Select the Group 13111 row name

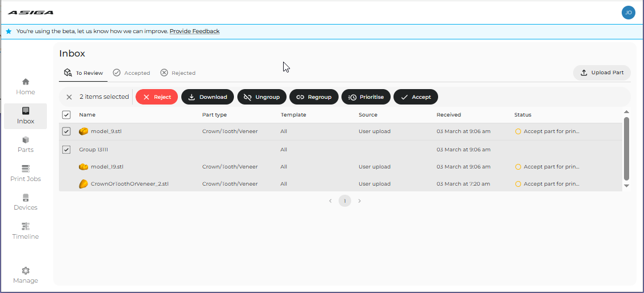tap(93, 150)
